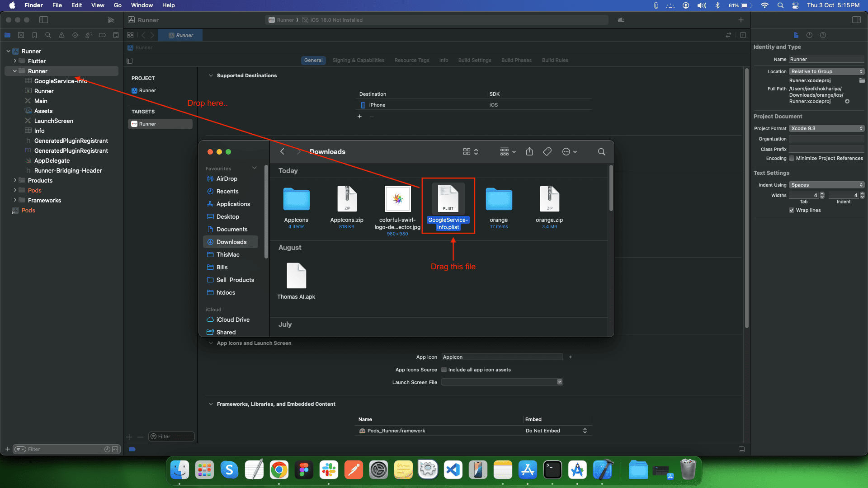This screenshot has width=868, height=488.
Task: Select Downloads in Finder sidebar
Action: 231,242
